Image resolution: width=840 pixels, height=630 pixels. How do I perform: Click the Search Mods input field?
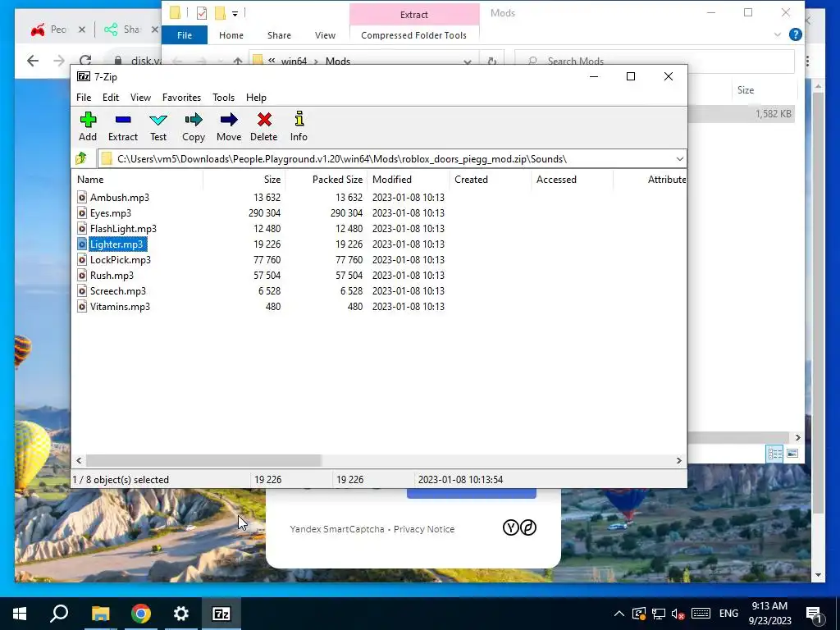tap(654, 61)
